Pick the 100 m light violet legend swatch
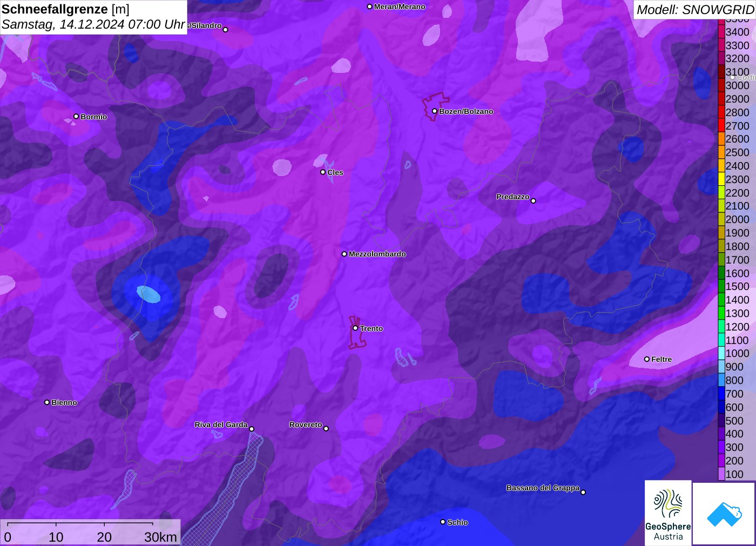 tap(721, 474)
